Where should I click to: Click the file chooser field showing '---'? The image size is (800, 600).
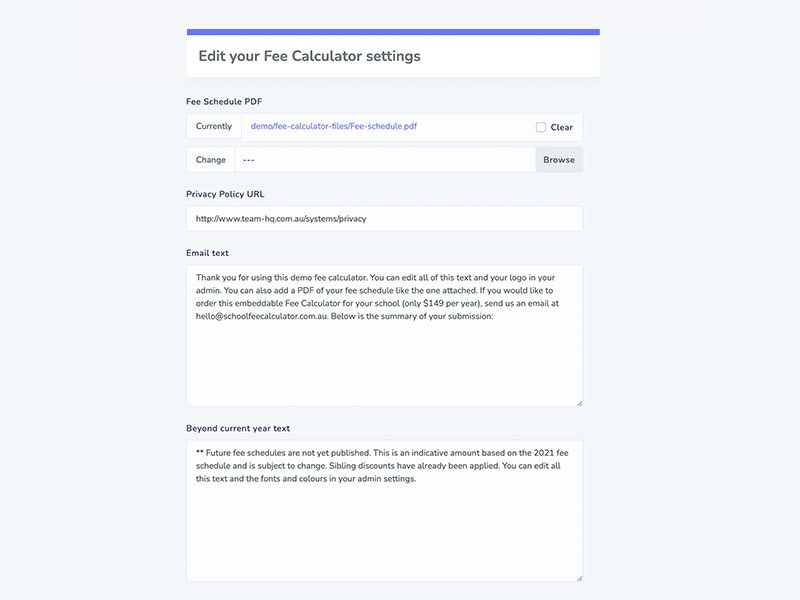coord(385,160)
